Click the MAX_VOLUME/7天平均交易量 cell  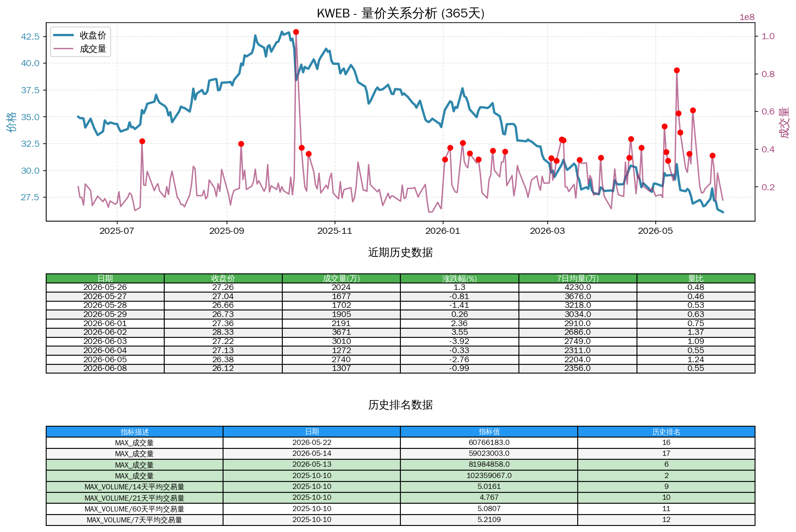[x=135, y=520]
